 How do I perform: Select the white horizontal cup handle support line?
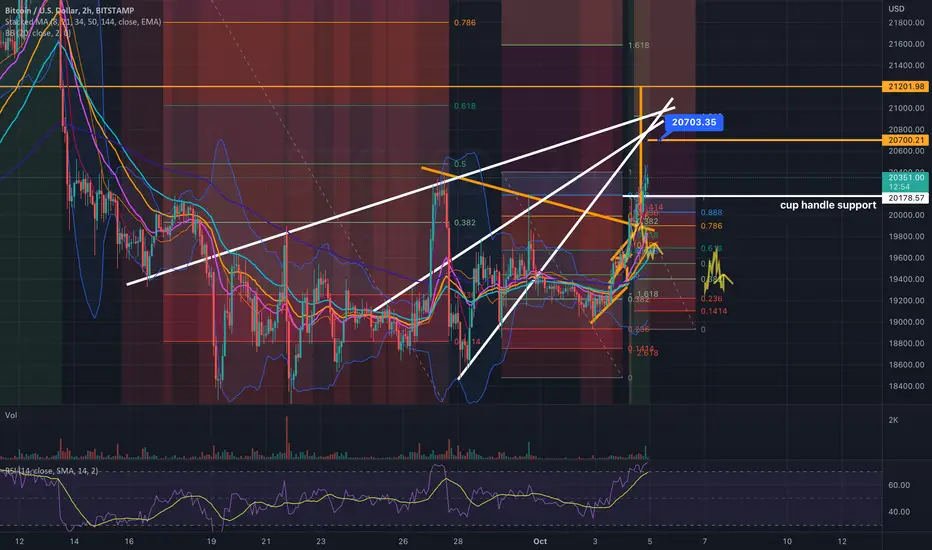coord(752,196)
